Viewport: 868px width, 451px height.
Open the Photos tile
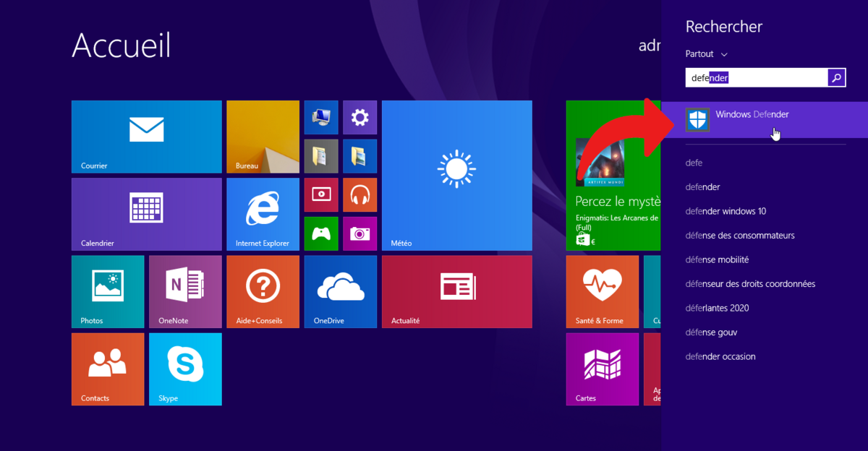click(x=108, y=291)
